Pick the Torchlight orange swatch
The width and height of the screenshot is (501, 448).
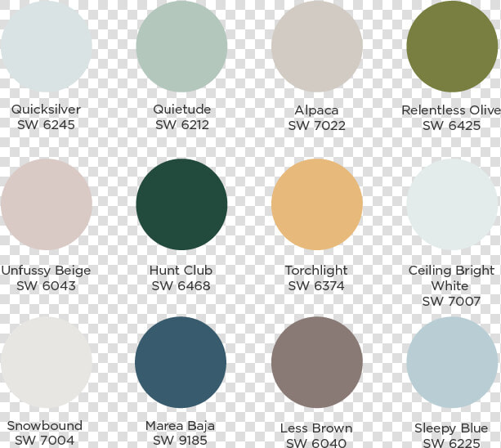pyautogui.click(x=317, y=204)
